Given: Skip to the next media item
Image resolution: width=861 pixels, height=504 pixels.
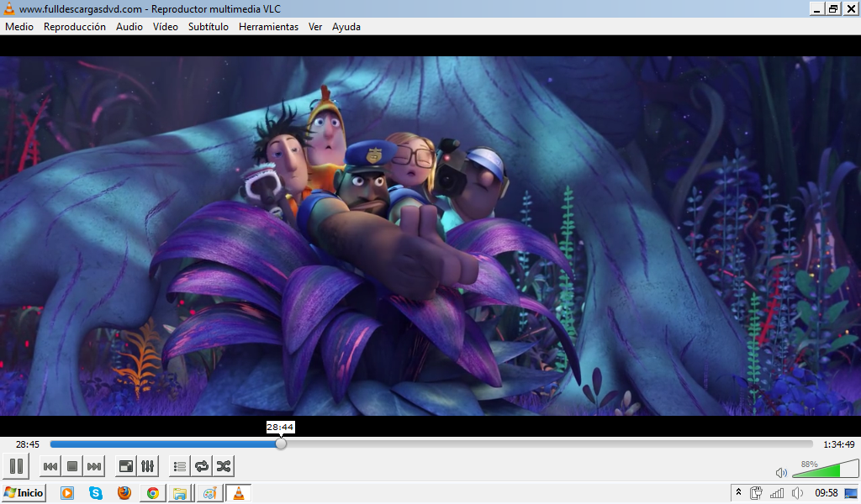Looking at the screenshot, I should coord(94,466).
